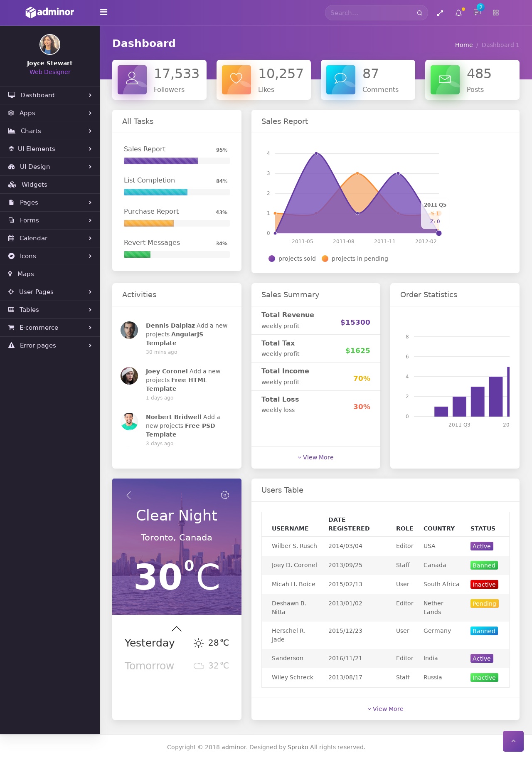The width and height of the screenshot is (532, 760).
Task: Click Deshawn B. Nitta Pending badge
Action: click(485, 604)
